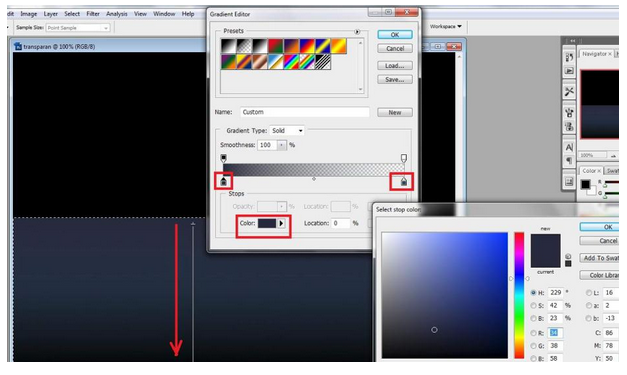Open the Presets flyout menu arrow

(x=357, y=32)
